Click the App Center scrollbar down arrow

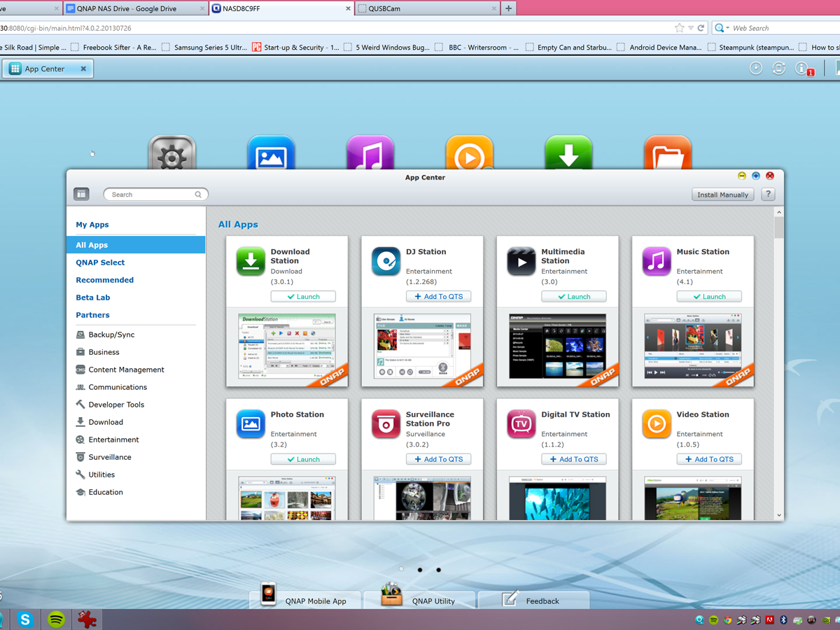pyautogui.click(x=779, y=515)
